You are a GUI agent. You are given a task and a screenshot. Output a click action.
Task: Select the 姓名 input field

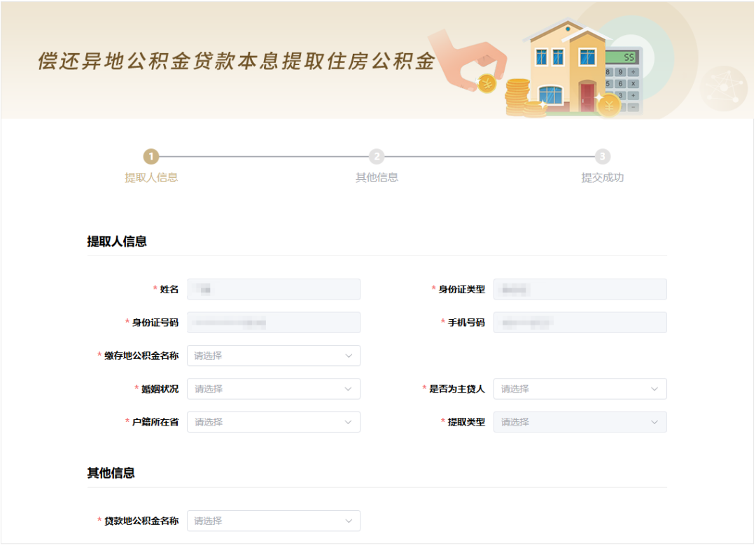pyautogui.click(x=273, y=288)
